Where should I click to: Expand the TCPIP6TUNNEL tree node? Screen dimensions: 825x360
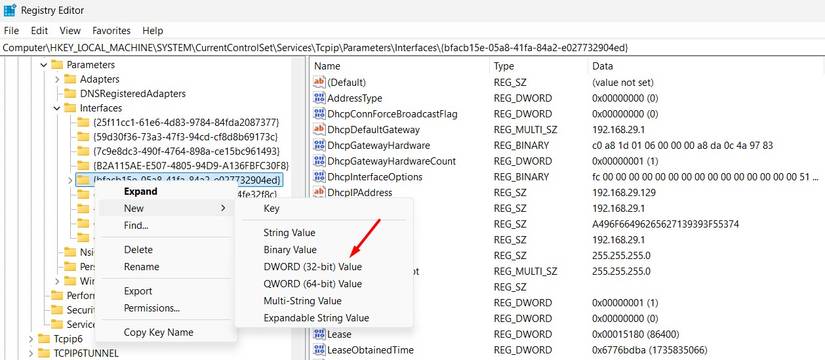(x=31, y=353)
